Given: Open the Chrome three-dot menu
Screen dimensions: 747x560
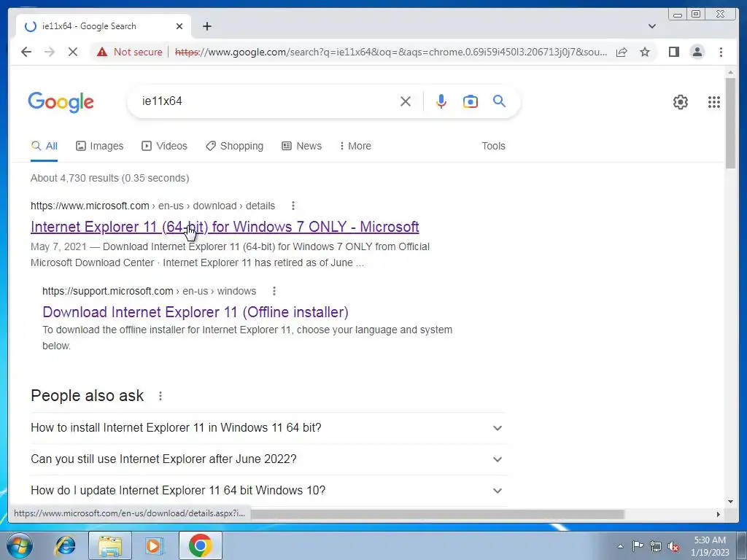Looking at the screenshot, I should tap(721, 52).
